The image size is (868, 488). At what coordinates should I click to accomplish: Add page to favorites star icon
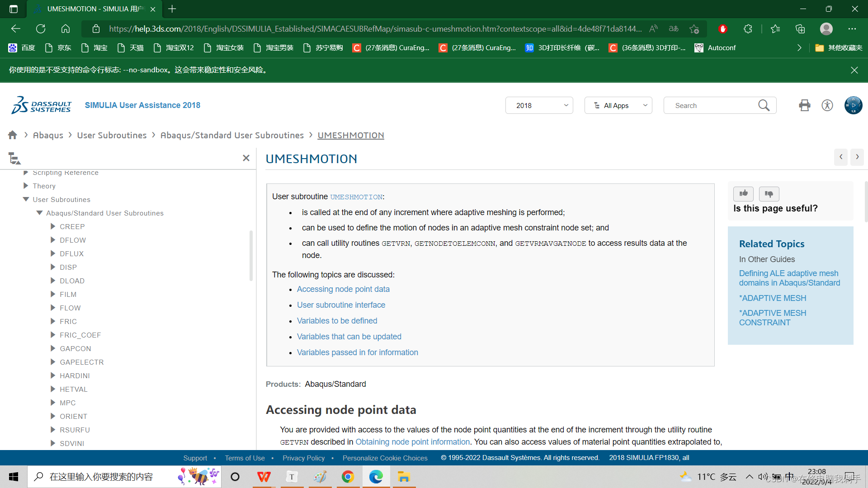coord(694,29)
